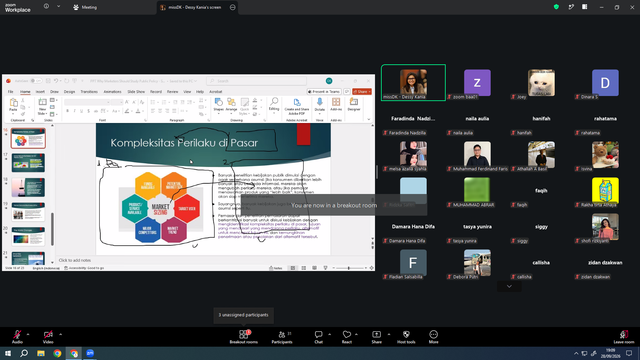Toggle the AutoSave switch in PowerPoint
640x360 pixels.
(x=36, y=81)
